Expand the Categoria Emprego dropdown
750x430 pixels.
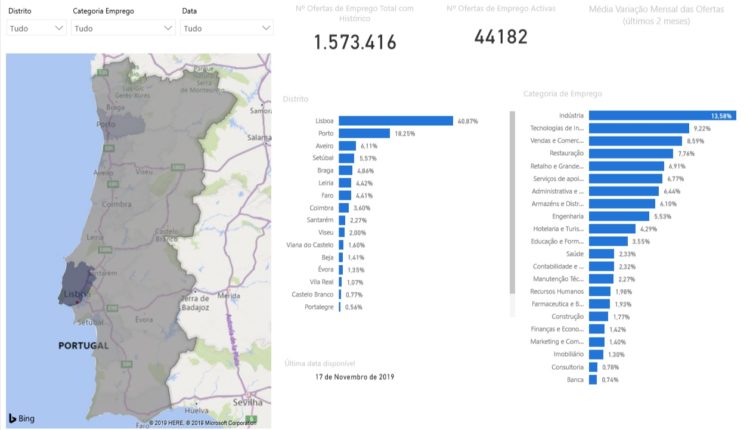coord(122,28)
